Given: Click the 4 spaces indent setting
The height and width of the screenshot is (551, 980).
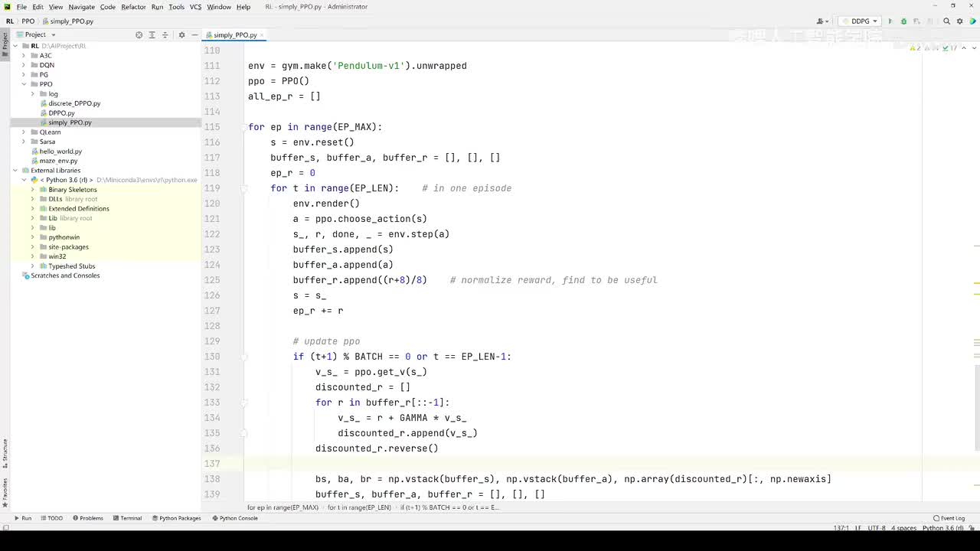Looking at the screenshot, I should click(x=903, y=528).
